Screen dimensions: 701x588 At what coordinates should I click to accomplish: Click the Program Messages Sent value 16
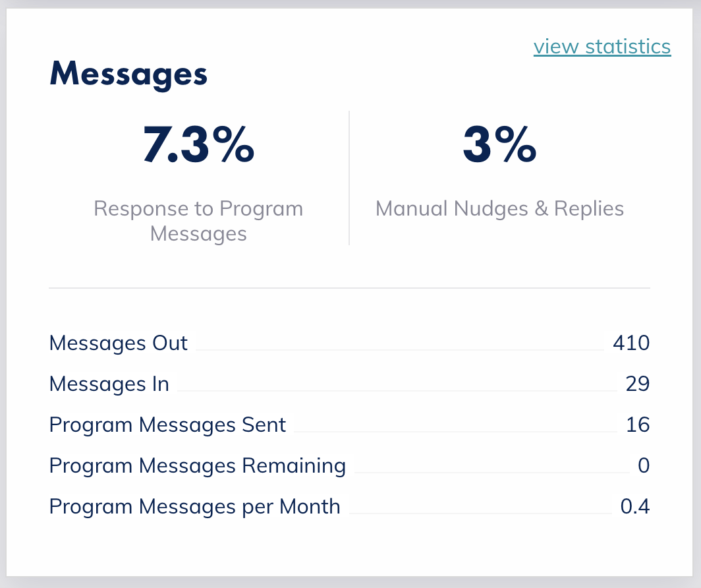[638, 425]
